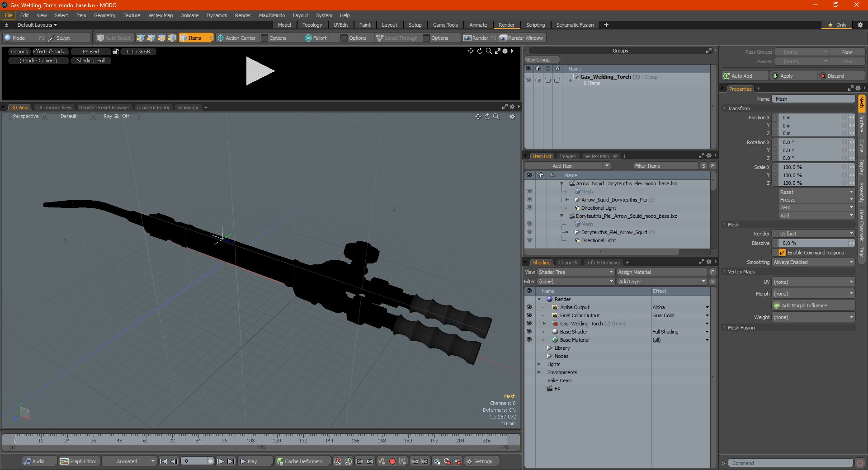Click 3D viewport zoom magnifier icon
The height and width of the screenshot is (470, 868).
(x=496, y=117)
